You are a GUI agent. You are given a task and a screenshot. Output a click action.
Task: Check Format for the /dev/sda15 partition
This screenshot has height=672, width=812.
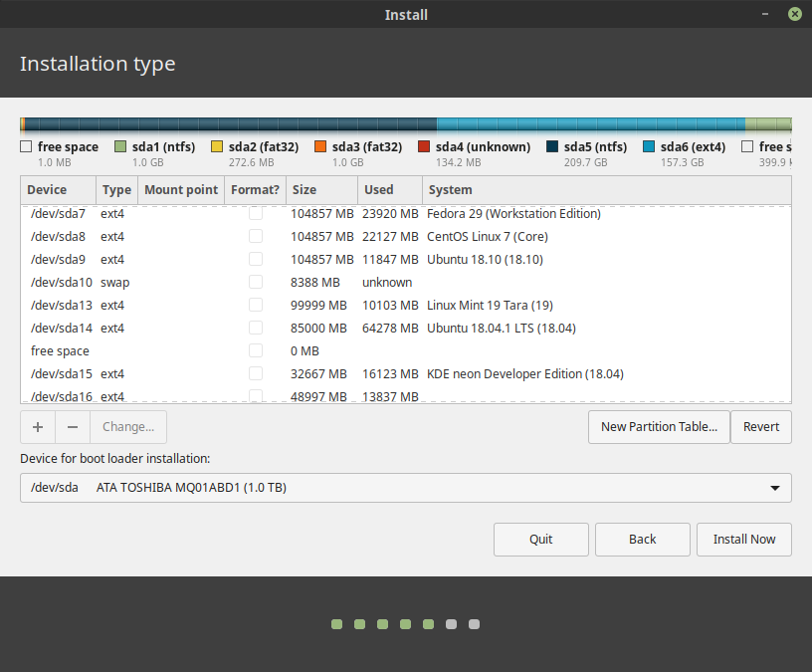[x=256, y=373]
